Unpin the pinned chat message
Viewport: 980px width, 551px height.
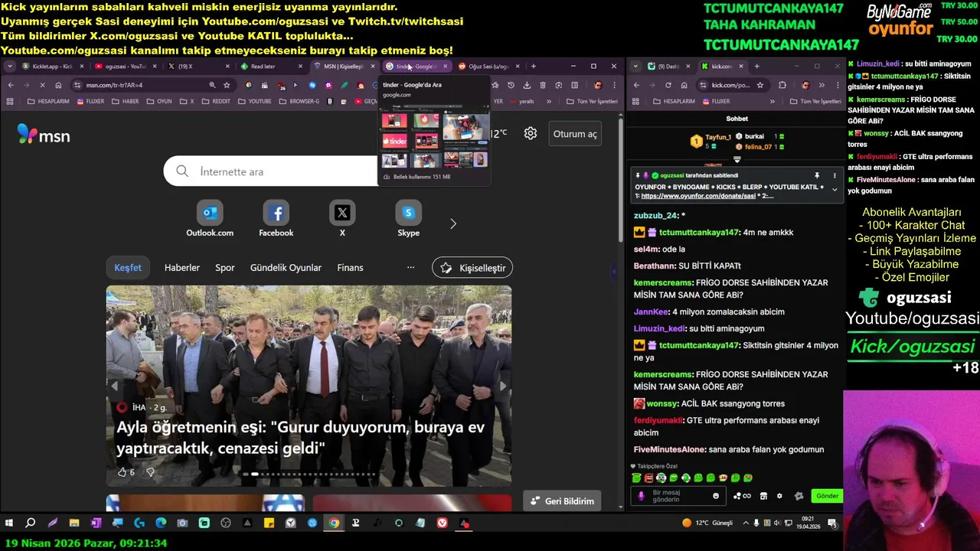click(817, 175)
